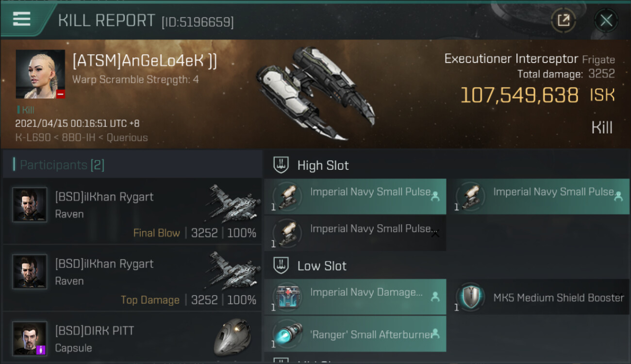Click the share kill report icon
The image size is (631, 364).
point(563,20)
